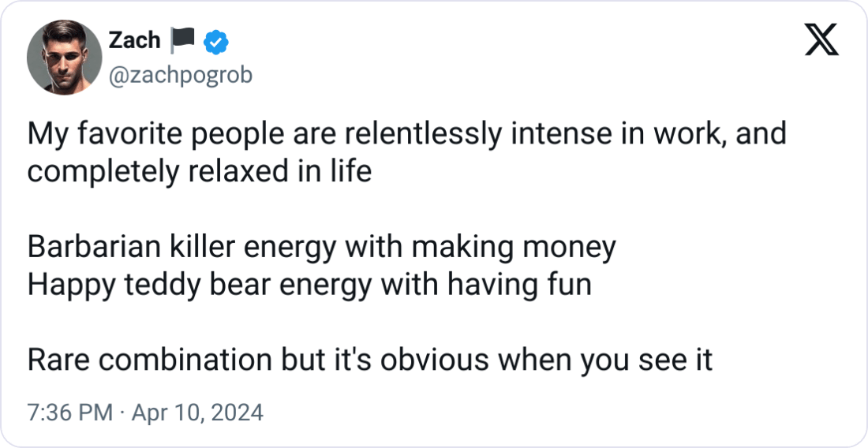Click the blue verified checkmark badge

point(216,42)
